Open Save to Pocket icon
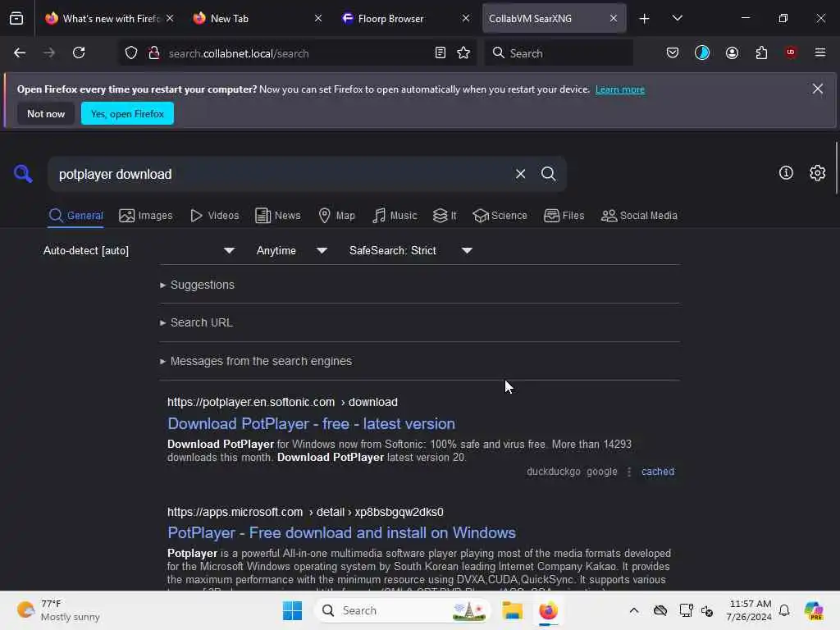 coord(673,53)
